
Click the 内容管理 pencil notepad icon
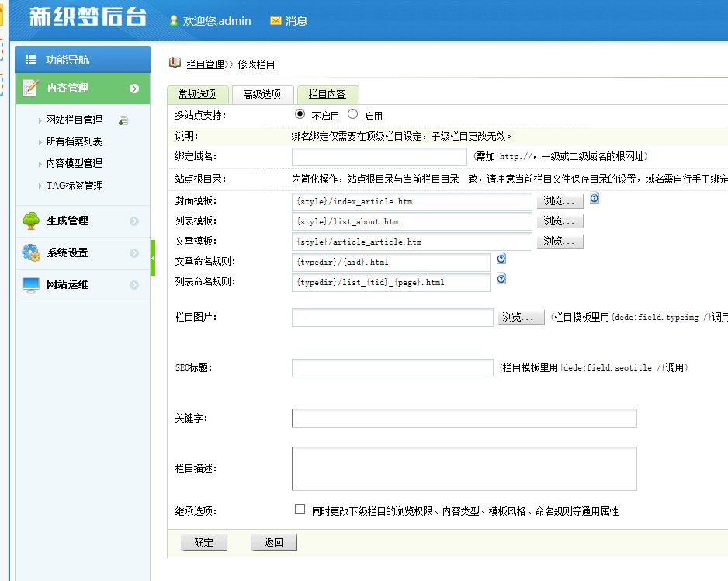(30, 88)
